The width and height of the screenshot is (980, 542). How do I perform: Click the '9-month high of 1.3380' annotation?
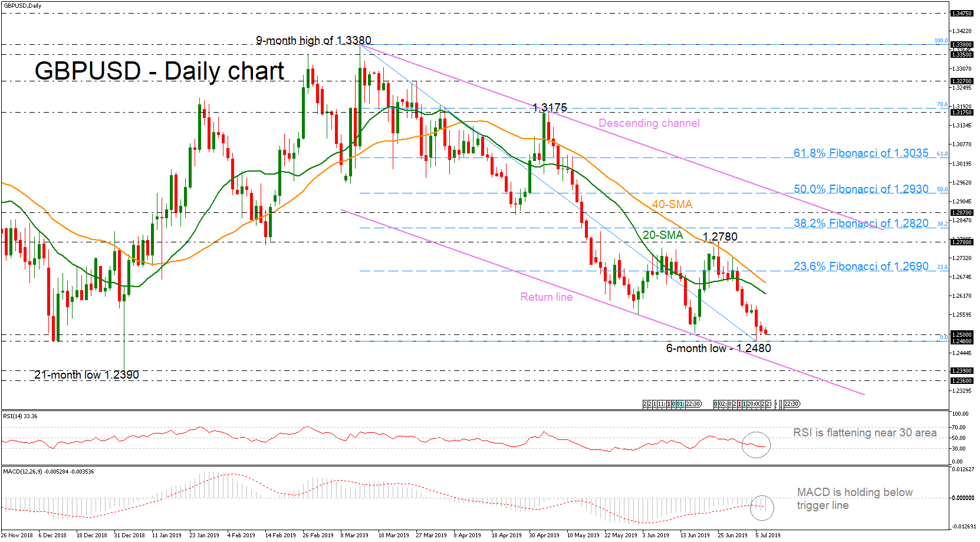point(314,40)
